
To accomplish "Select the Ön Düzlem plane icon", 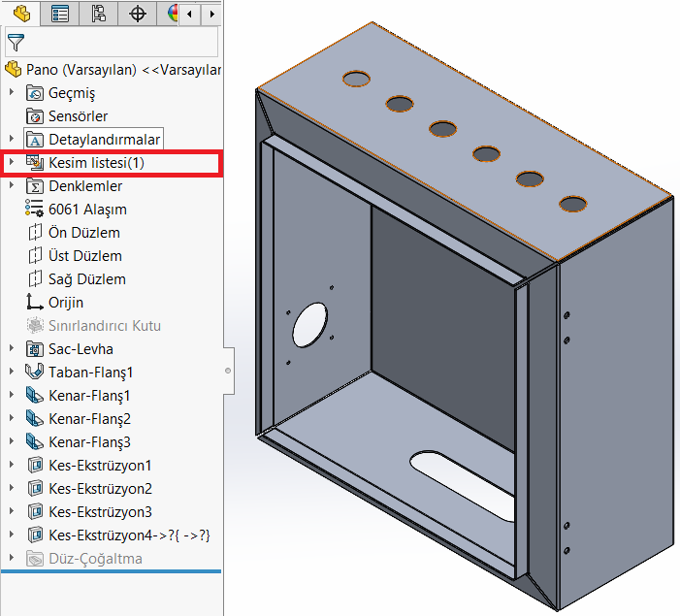I will 35,233.
